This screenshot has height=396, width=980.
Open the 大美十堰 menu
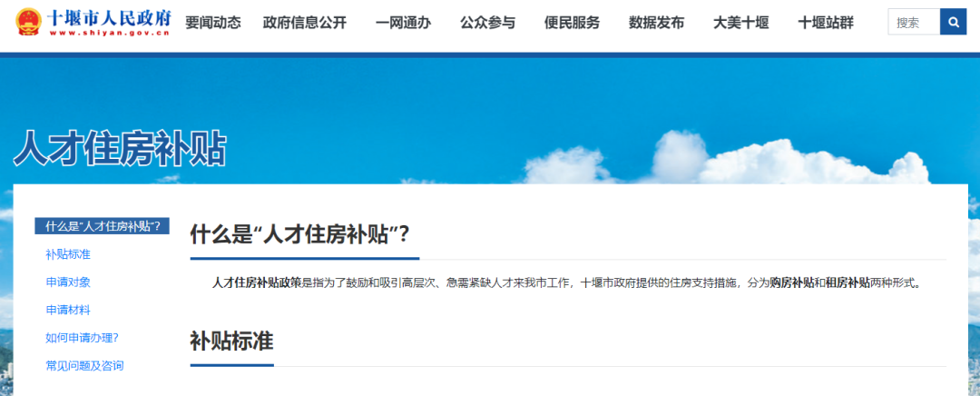coord(741,23)
